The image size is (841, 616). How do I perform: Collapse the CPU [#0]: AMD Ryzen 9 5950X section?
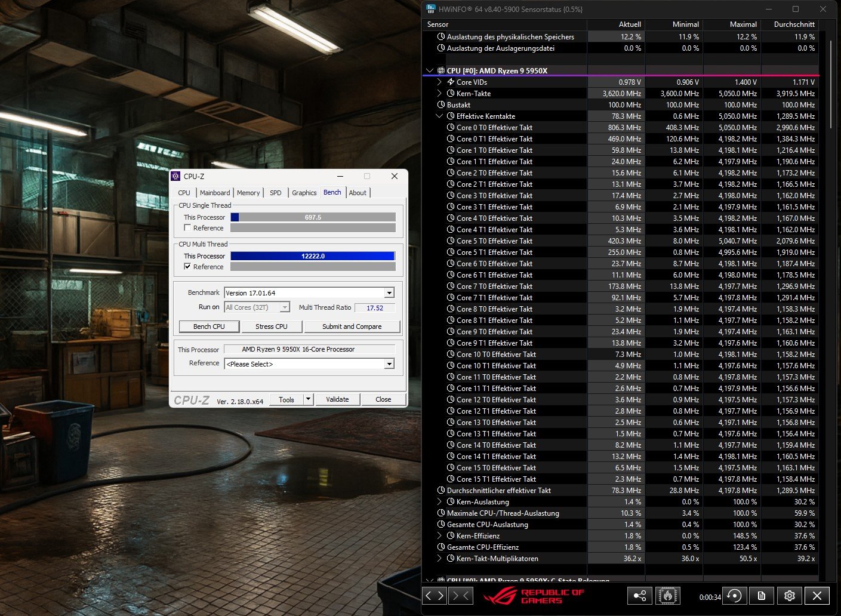pos(430,70)
